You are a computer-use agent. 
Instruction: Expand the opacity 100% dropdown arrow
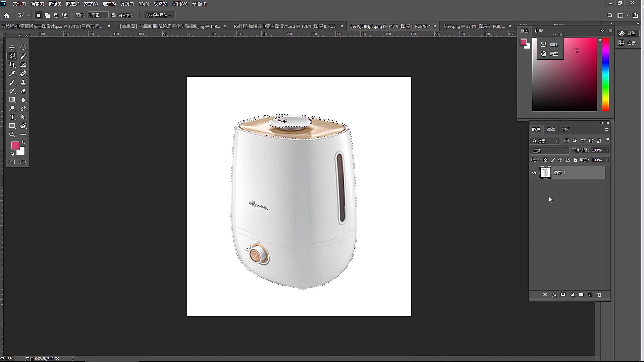tap(606, 150)
